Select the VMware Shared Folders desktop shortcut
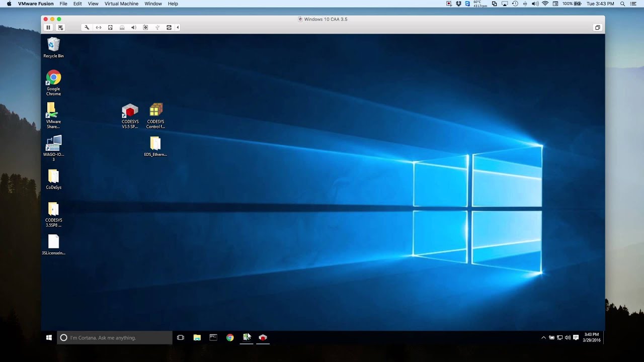This screenshot has height=362, width=644. [x=53, y=116]
